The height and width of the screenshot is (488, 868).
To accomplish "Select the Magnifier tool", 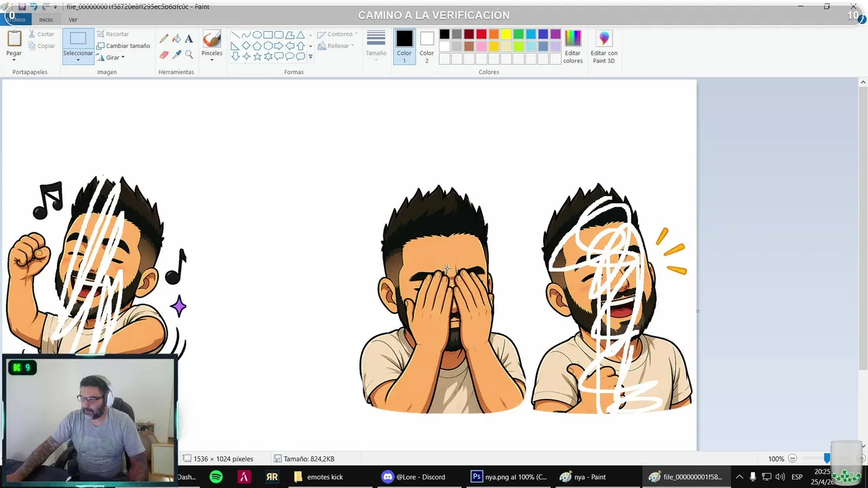I will point(189,54).
